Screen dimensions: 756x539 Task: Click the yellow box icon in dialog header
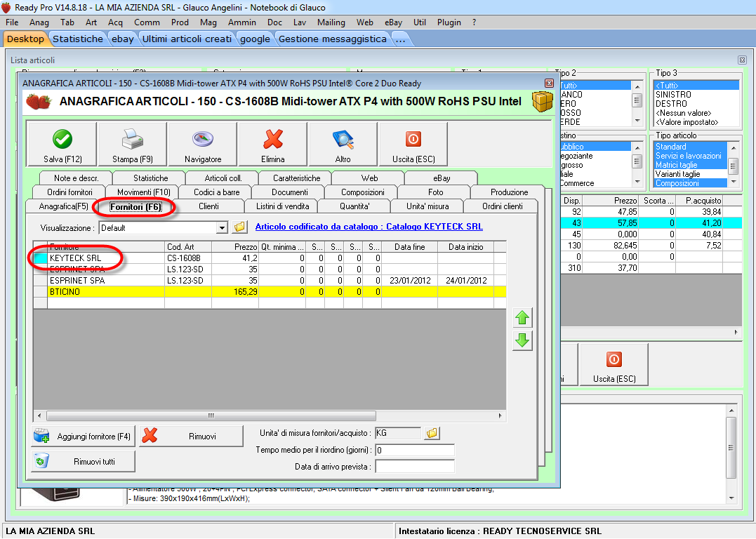point(542,101)
